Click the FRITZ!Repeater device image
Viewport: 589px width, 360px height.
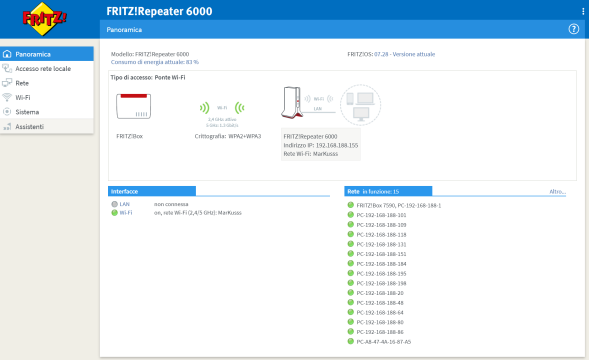292,102
